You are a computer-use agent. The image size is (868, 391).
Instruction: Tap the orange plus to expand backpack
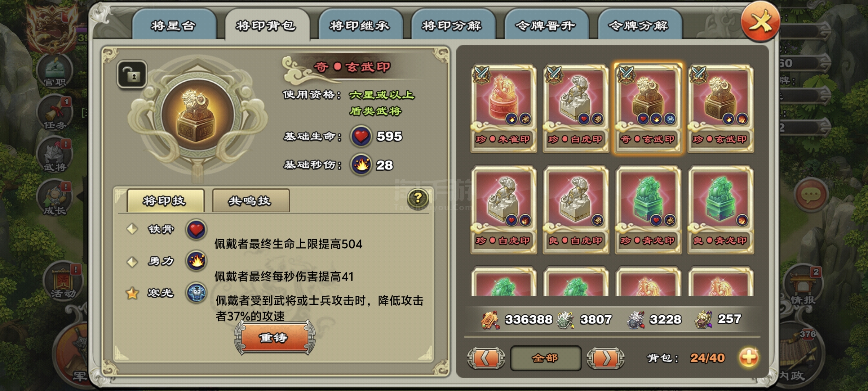point(748,357)
